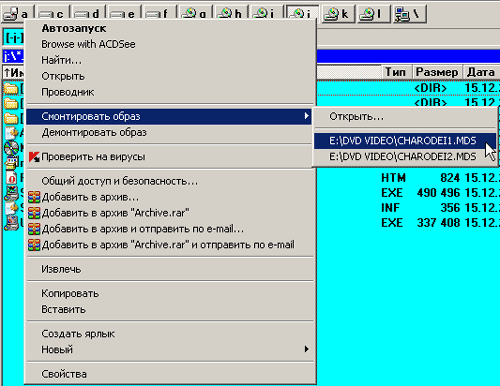The width and height of the screenshot is (500, 386).
Task: Sort file list by Дата column
Action: 481,72
